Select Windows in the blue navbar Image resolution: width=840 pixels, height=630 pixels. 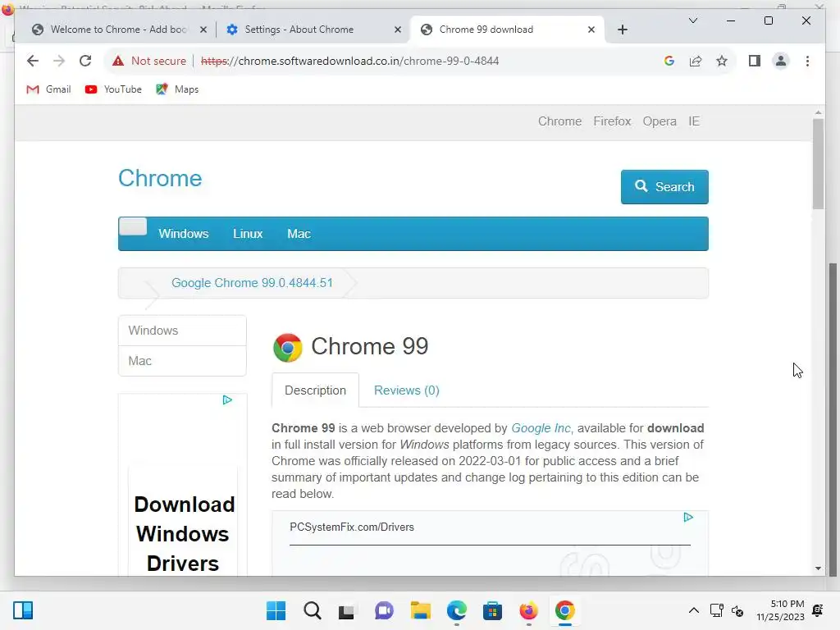click(183, 234)
